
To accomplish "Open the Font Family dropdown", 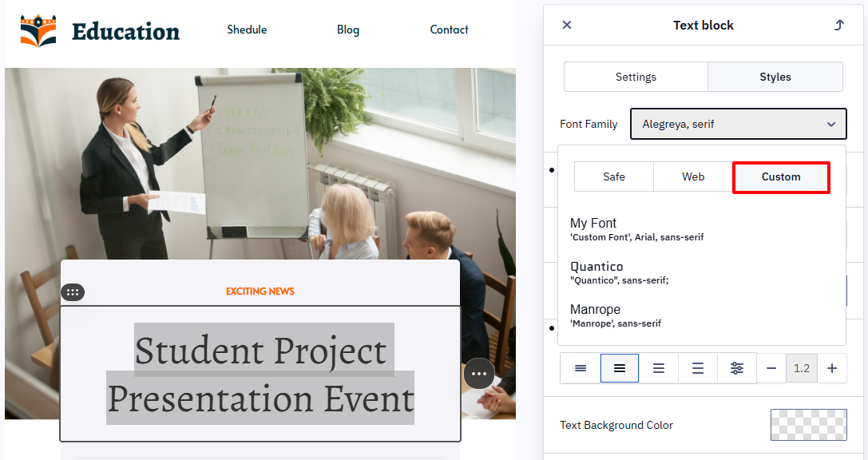I will click(x=739, y=124).
